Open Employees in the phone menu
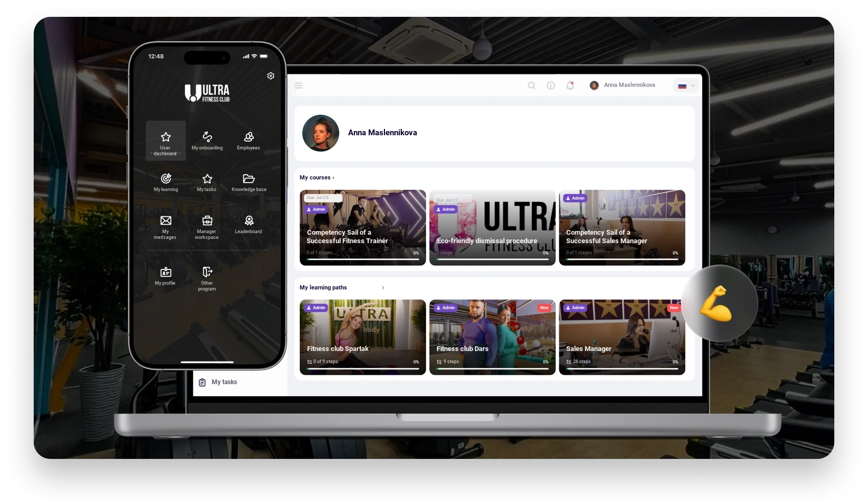The height and width of the screenshot is (501, 868). tap(249, 141)
